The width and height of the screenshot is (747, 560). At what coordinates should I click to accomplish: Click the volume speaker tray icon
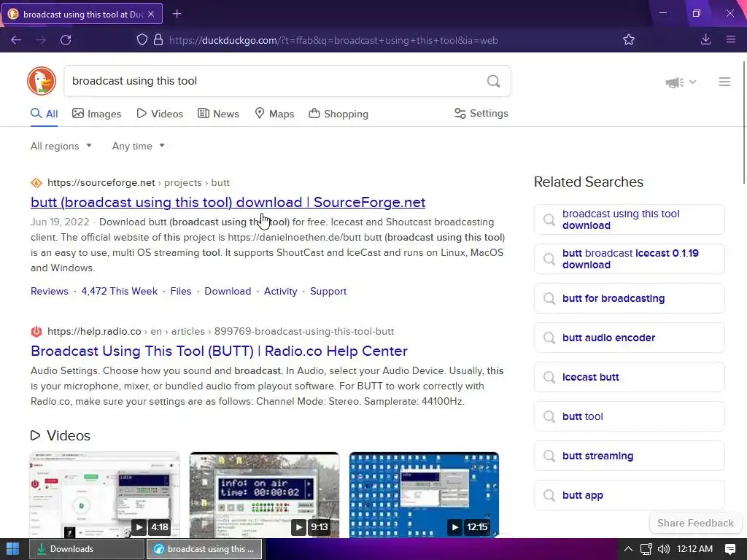663,549
